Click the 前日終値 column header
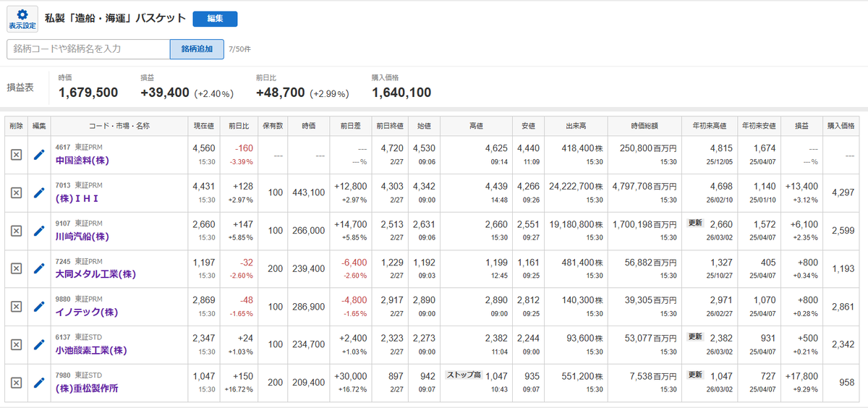 pyautogui.click(x=391, y=126)
